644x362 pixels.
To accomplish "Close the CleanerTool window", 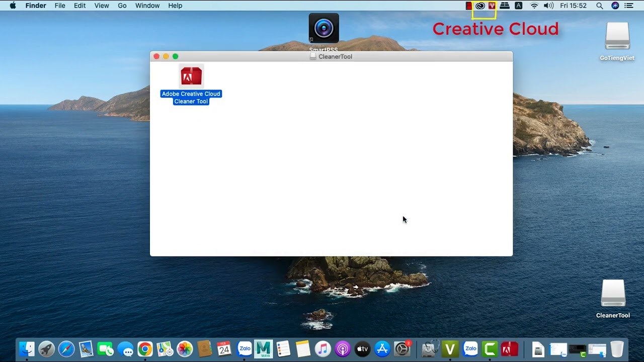I will click(156, 56).
